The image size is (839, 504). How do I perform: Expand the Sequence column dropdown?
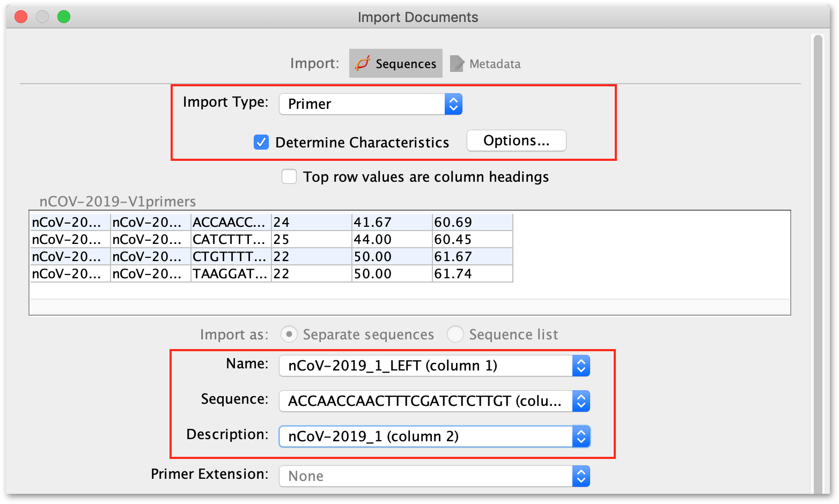pos(434,401)
